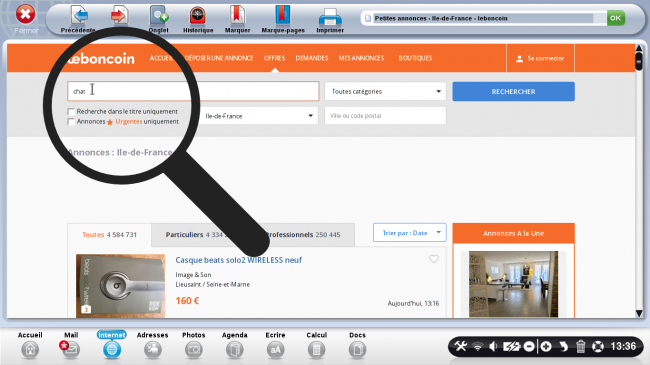This screenshot has width=650, height=365.
Task: Open the Marque-pages bookmarks icon
Action: click(282, 15)
